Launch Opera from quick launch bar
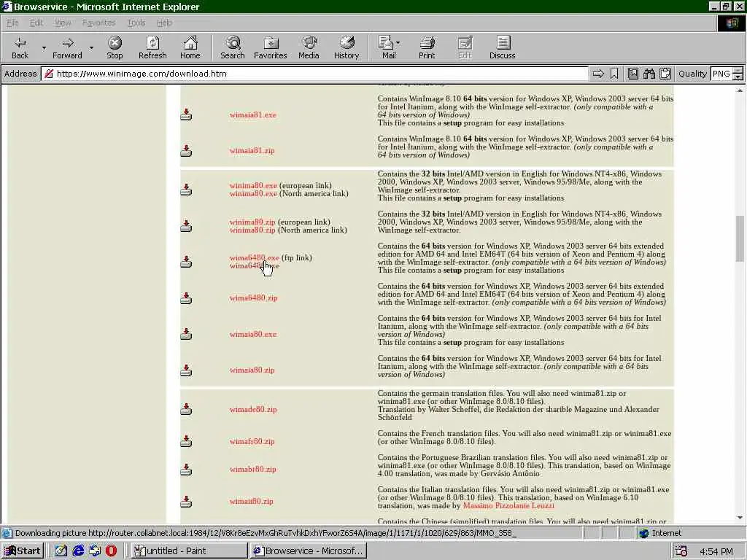 (111, 551)
